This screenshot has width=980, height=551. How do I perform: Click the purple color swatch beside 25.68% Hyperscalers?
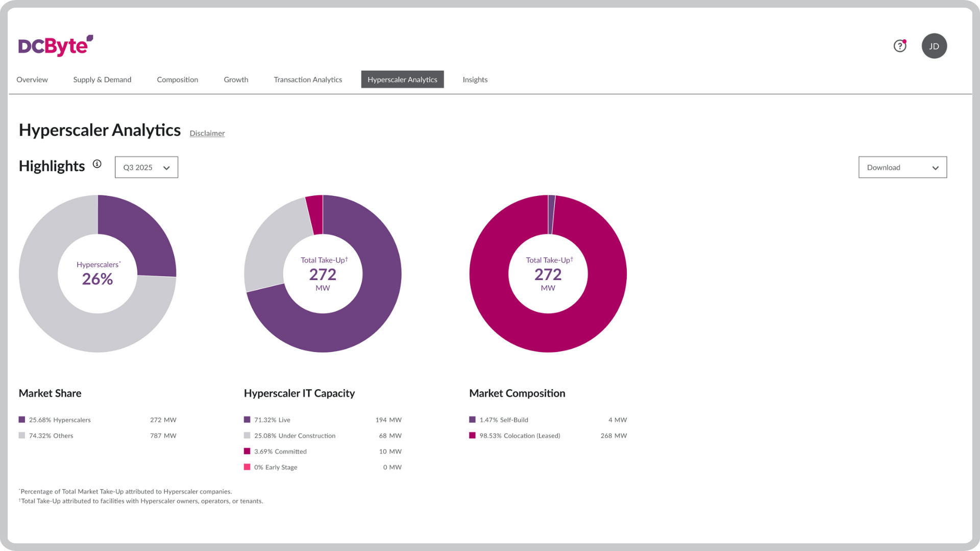click(x=21, y=419)
